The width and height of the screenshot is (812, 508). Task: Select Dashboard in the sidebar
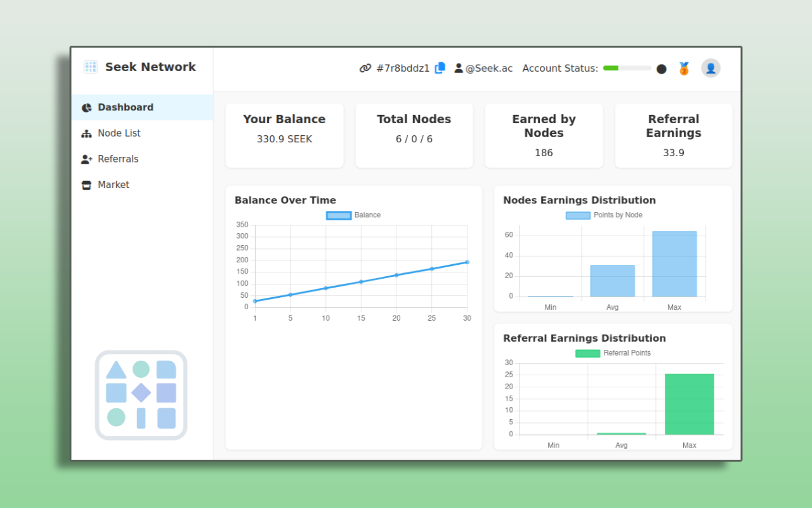tap(125, 107)
